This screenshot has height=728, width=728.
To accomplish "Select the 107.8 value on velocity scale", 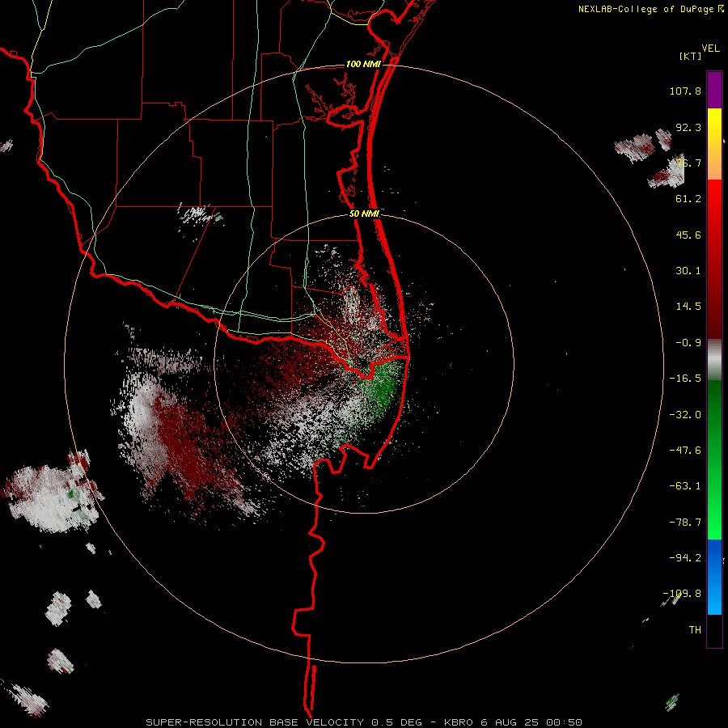I will pyautogui.click(x=685, y=91).
